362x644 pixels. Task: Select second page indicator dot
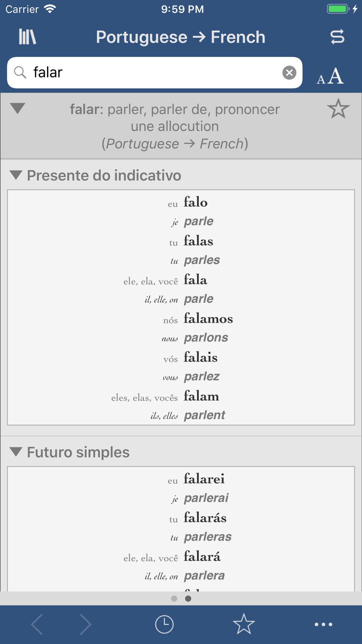(188, 599)
